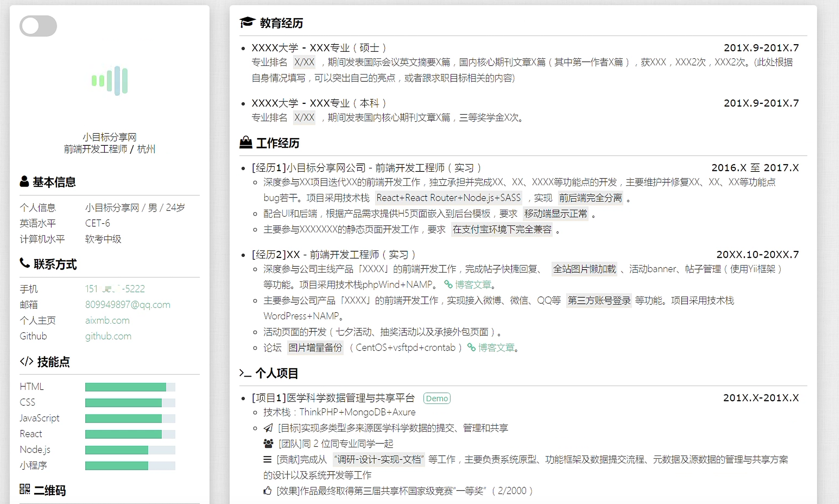Open the email link 809949897@qq.com
The height and width of the screenshot is (504, 839).
pos(127,305)
